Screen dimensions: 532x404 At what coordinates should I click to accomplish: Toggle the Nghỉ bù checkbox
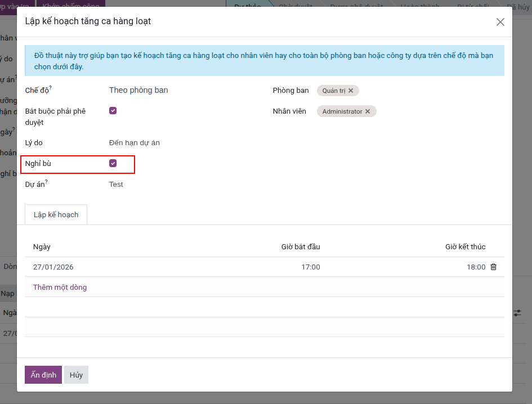[113, 163]
